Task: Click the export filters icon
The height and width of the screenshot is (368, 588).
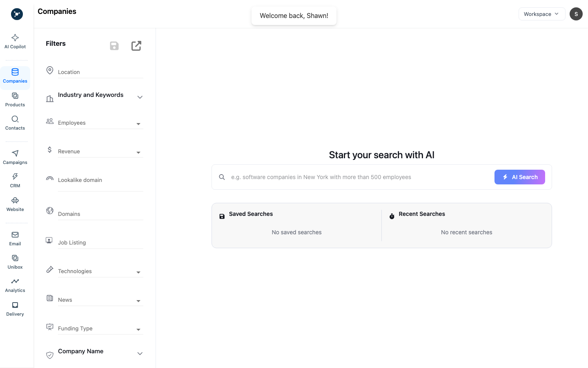Action: 136,46
